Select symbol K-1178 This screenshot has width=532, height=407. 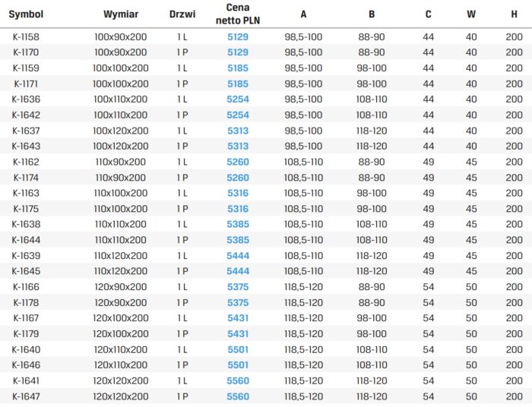(26, 303)
